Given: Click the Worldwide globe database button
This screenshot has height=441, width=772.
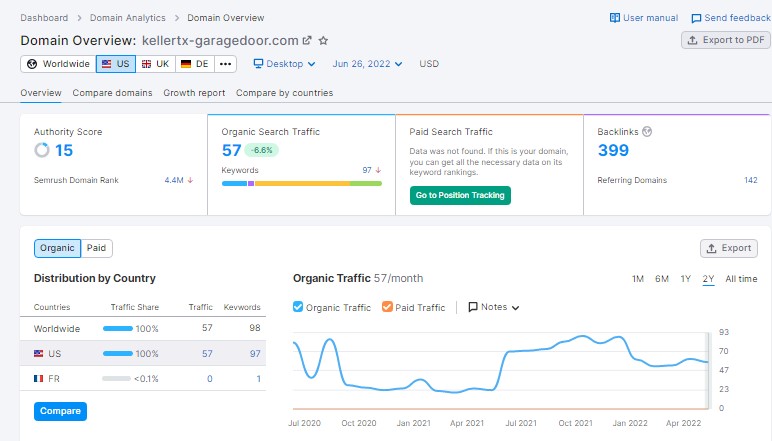Looking at the screenshot, I should (x=58, y=64).
